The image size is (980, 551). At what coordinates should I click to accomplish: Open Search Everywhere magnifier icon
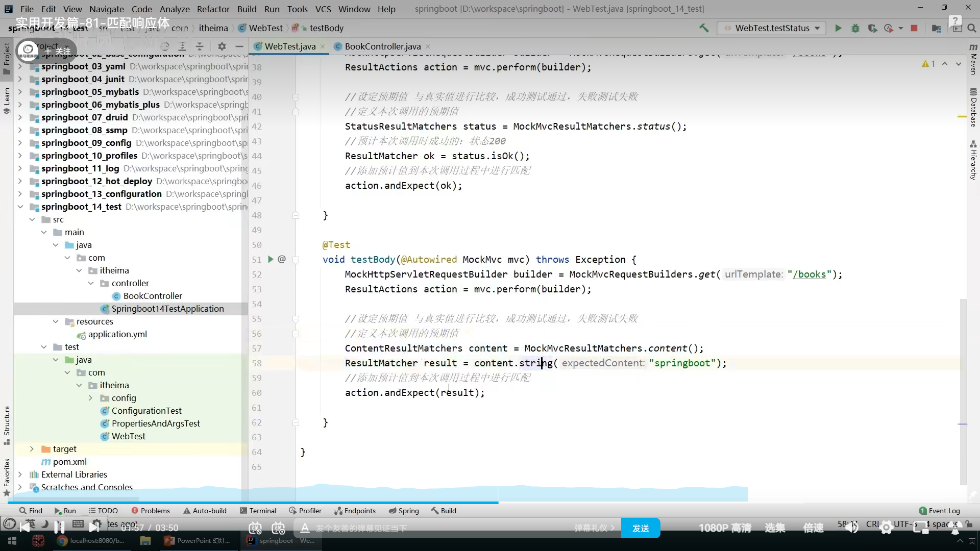point(972,28)
